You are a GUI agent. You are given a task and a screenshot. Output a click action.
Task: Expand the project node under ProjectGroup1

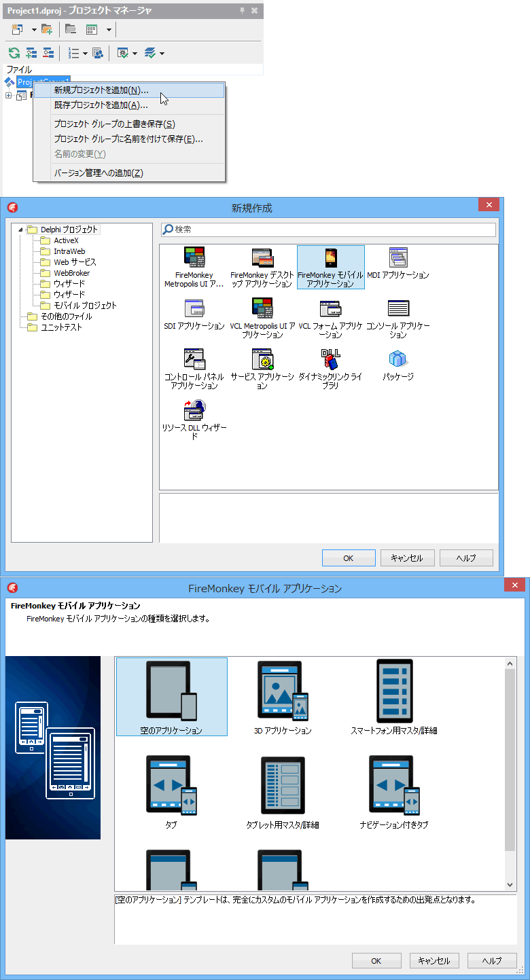[9, 95]
